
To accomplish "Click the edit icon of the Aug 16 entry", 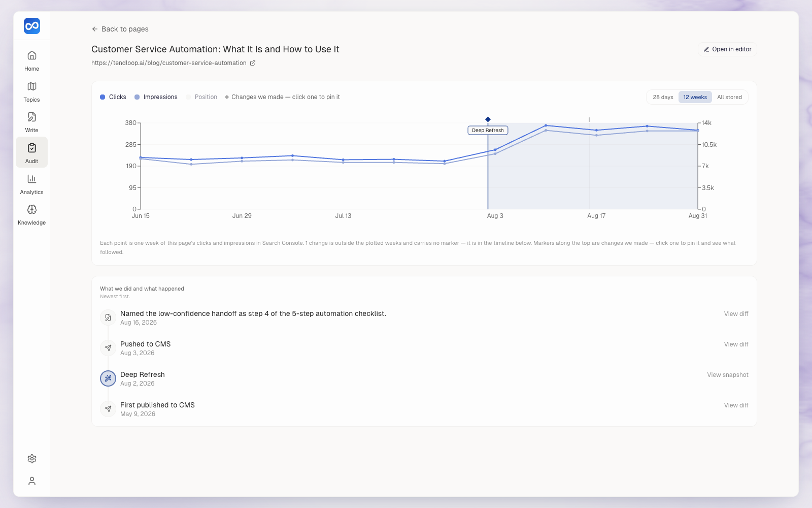I will click(108, 317).
